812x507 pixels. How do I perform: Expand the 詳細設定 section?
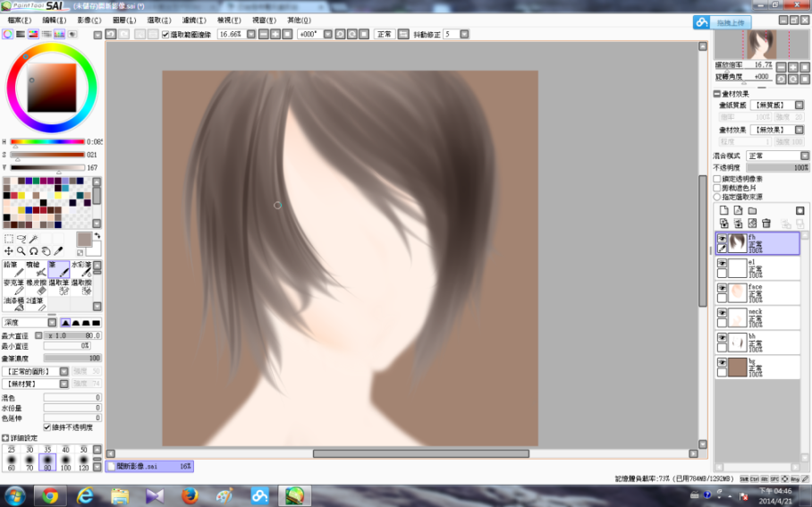coord(5,438)
